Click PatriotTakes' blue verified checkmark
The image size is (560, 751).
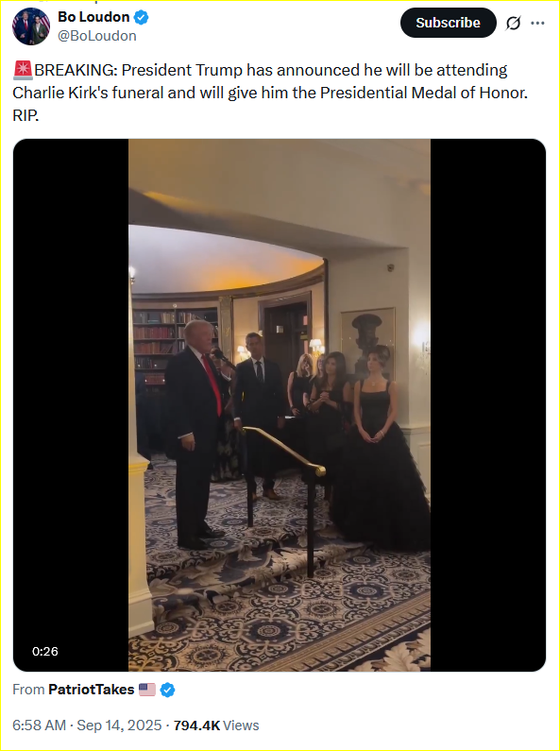coord(167,691)
